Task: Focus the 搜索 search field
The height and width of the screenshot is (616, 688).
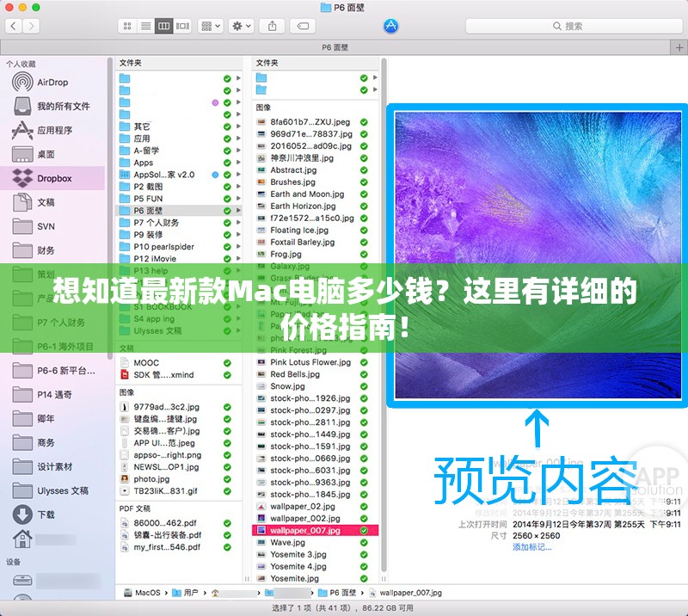Action: coord(574,27)
